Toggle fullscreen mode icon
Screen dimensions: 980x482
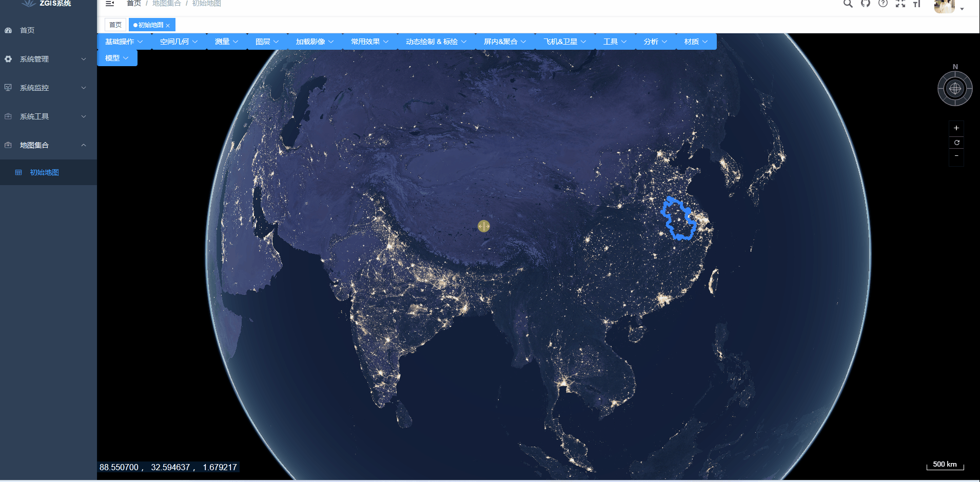click(x=900, y=3)
